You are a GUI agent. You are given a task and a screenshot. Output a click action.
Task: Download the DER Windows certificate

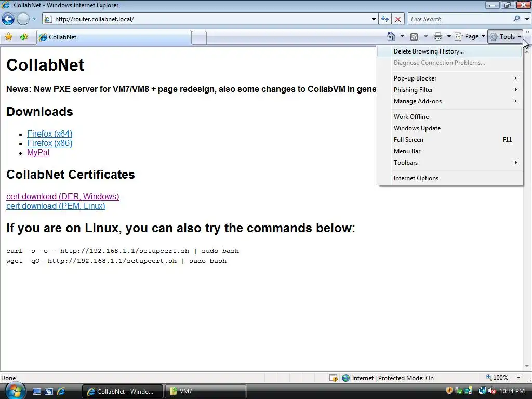(62, 196)
